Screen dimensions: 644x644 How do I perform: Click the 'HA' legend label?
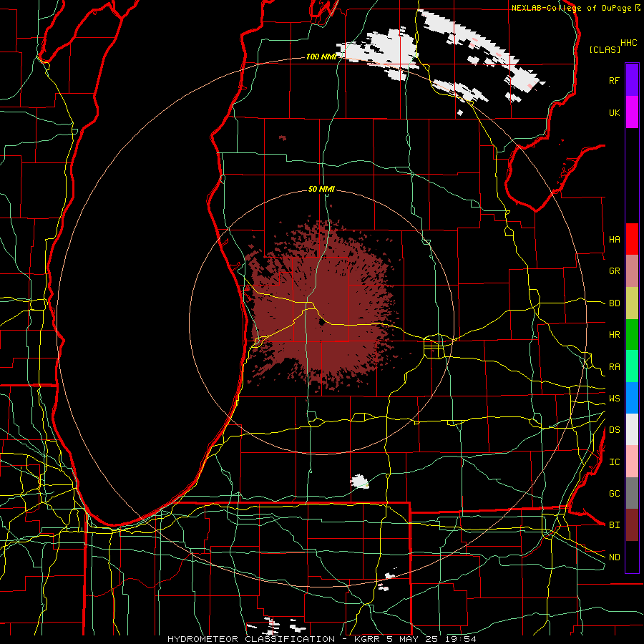pyautogui.click(x=614, y=239)
